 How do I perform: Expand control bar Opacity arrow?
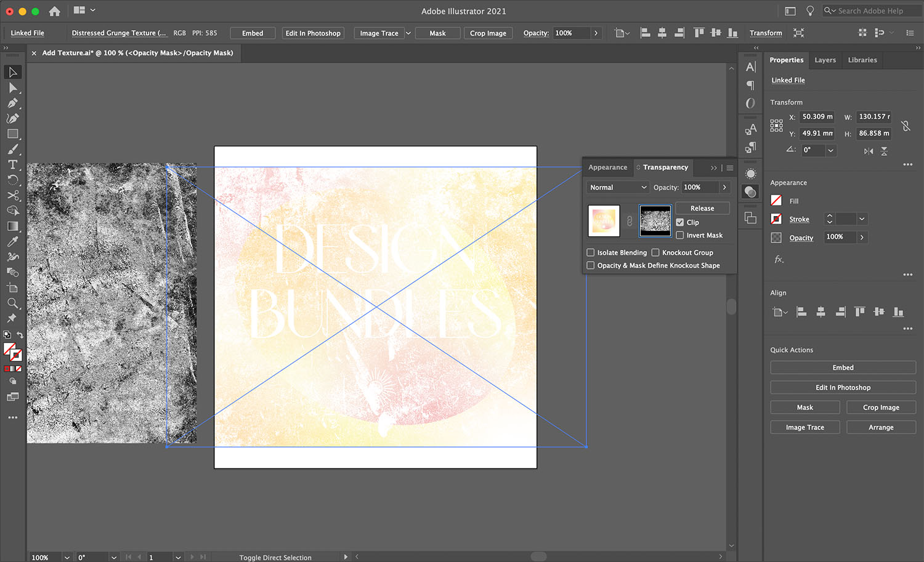[596, 33]
